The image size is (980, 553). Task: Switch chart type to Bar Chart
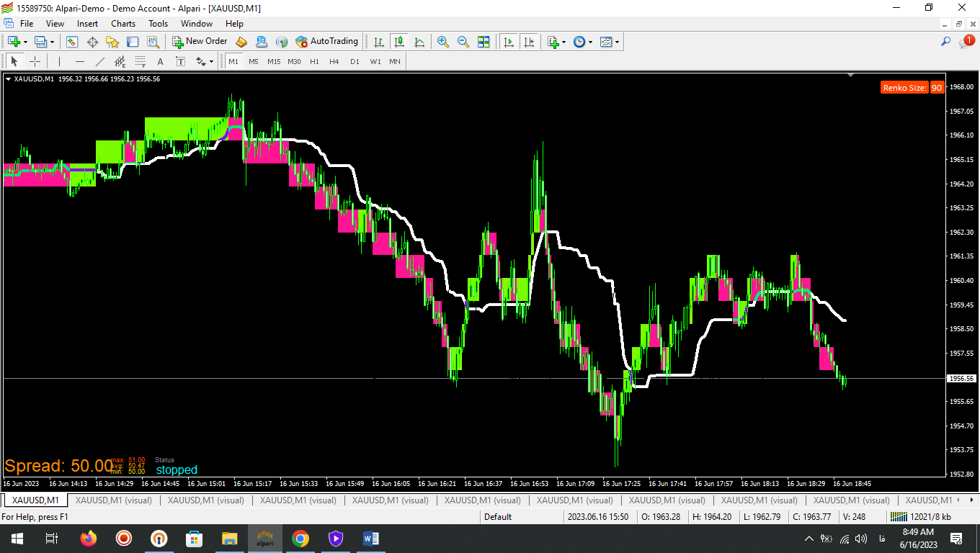click(378, 42)
